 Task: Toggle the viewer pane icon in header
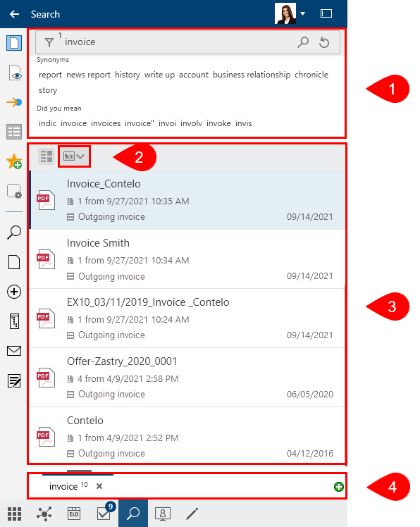(x=326, y=13)
